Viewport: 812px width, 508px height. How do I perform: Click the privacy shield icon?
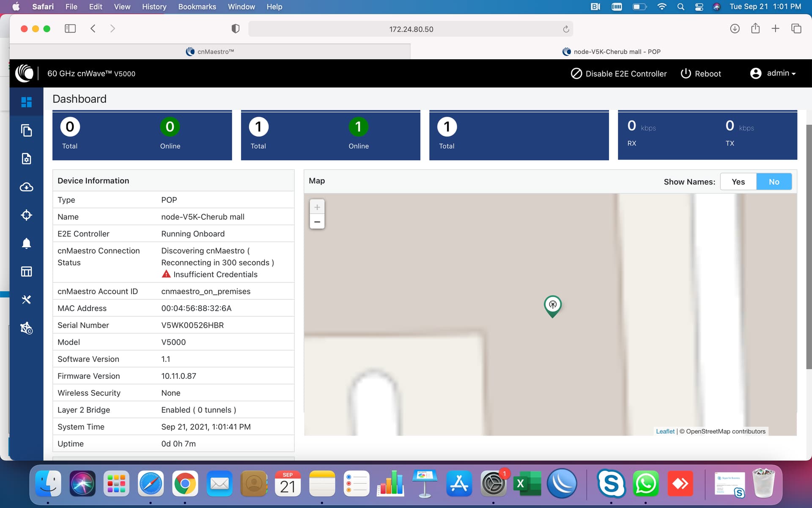(236, 29)
